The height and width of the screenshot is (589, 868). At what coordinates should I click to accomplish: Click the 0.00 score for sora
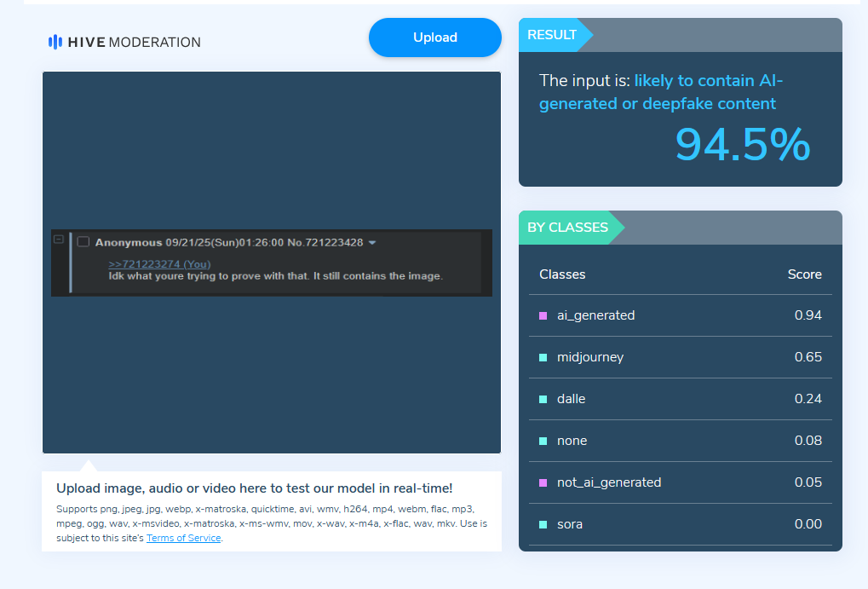(808, 524)
